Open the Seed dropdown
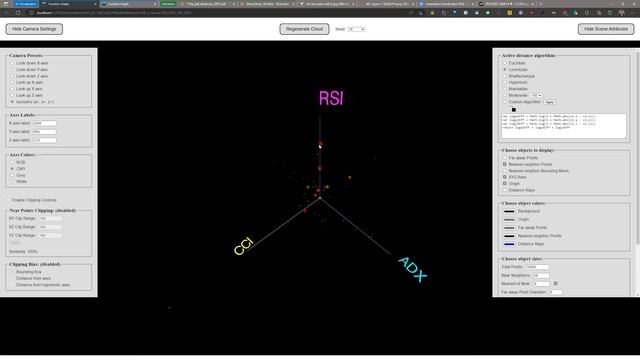 (356, 29)
